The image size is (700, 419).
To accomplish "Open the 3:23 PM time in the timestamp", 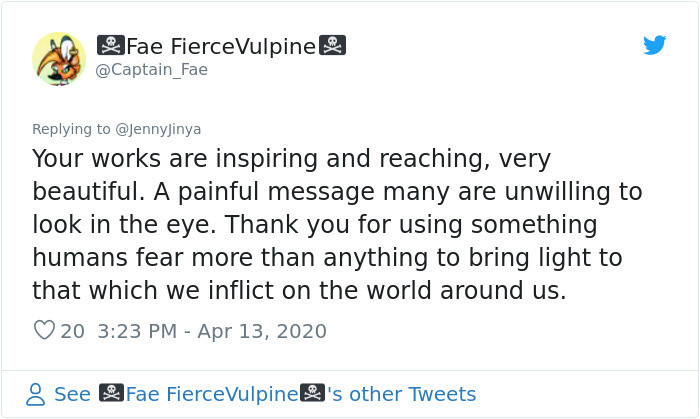I will pyautogui.click(x=137, y=332).
